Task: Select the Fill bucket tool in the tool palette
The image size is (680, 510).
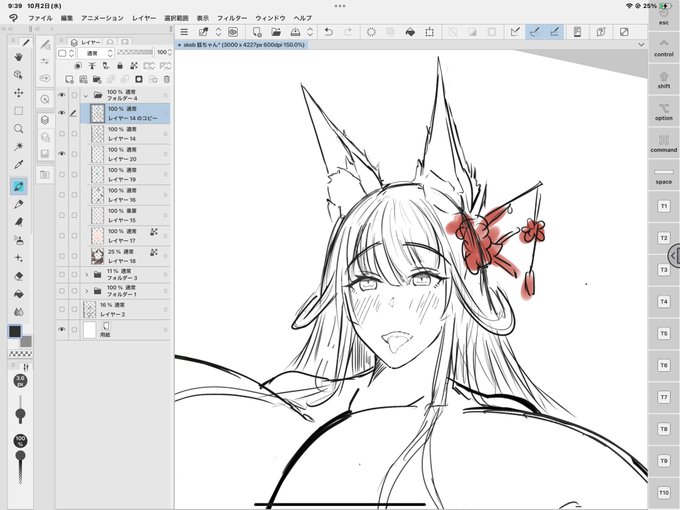Action: coord(19,294)
